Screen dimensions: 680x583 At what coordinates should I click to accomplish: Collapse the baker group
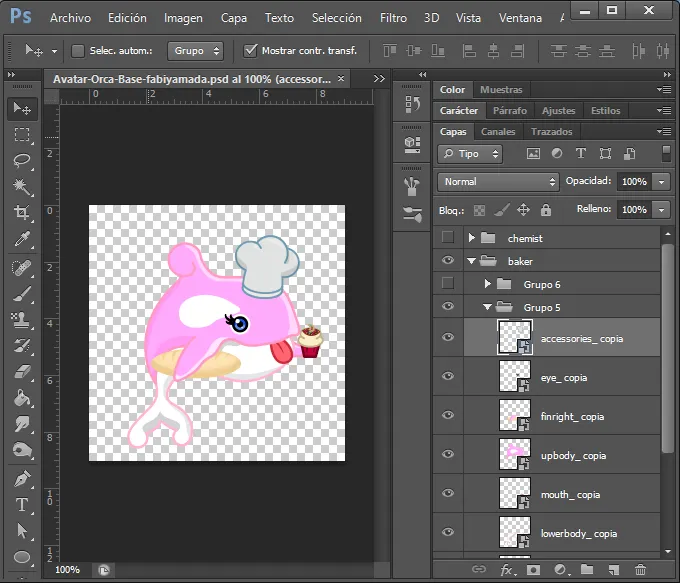472,261
